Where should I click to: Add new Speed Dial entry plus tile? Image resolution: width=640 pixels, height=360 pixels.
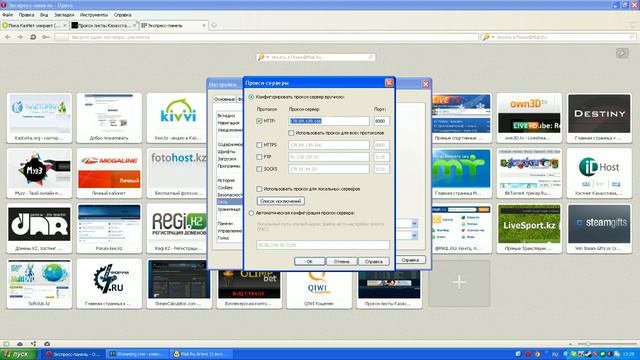click(x=459, y=282)
